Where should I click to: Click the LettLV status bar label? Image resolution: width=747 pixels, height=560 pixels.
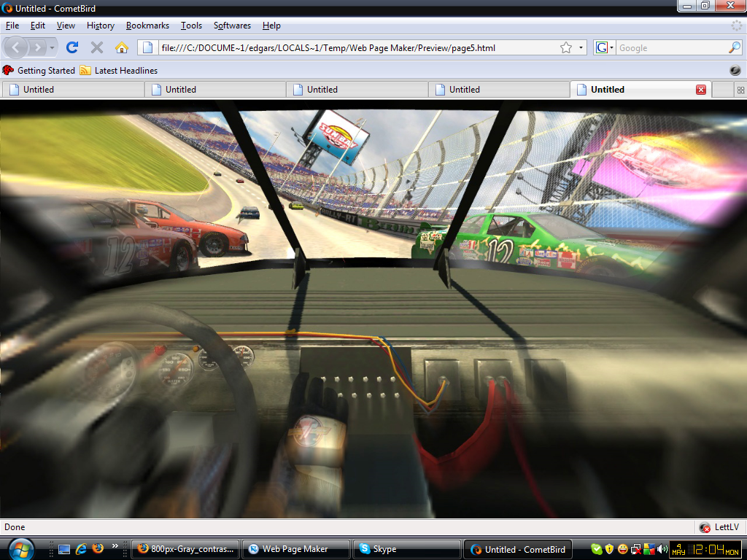[x=727, y=527]
